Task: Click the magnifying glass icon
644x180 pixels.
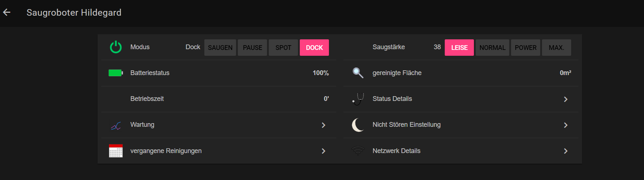Action: point(358,73)
